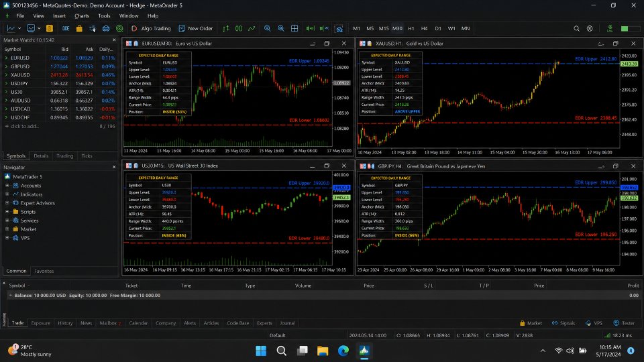The width and height of the screenshot is (644, 362).
Task: Click the green spiral toolbar icon
Action: click(x=119, y=28)
